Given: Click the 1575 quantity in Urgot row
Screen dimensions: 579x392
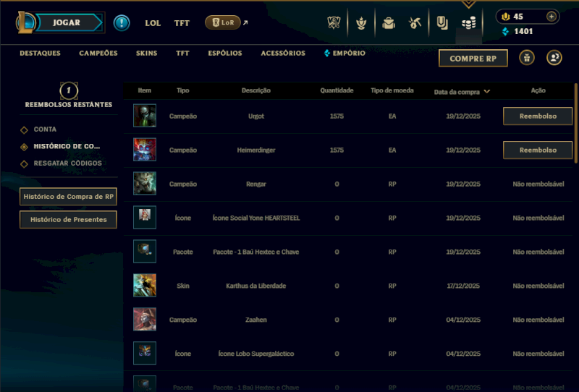Looking at the screenshot, I should pos(337,116).
